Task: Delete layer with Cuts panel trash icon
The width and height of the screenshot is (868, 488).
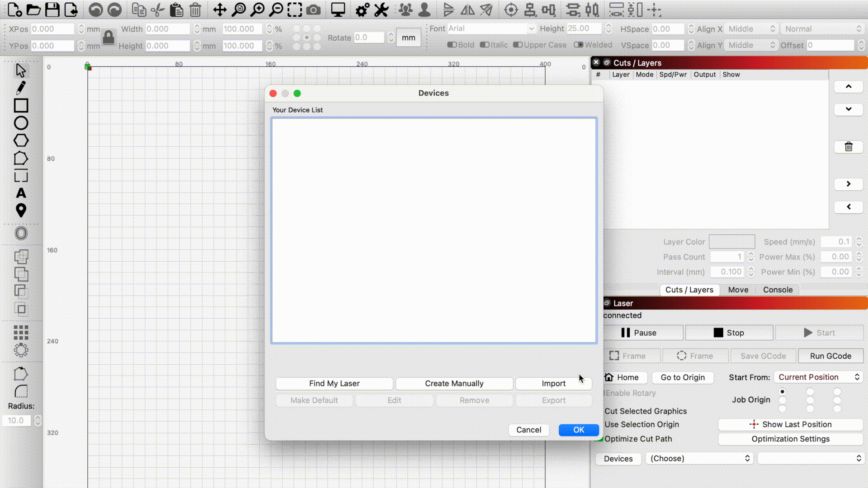Action: (849, 147)
